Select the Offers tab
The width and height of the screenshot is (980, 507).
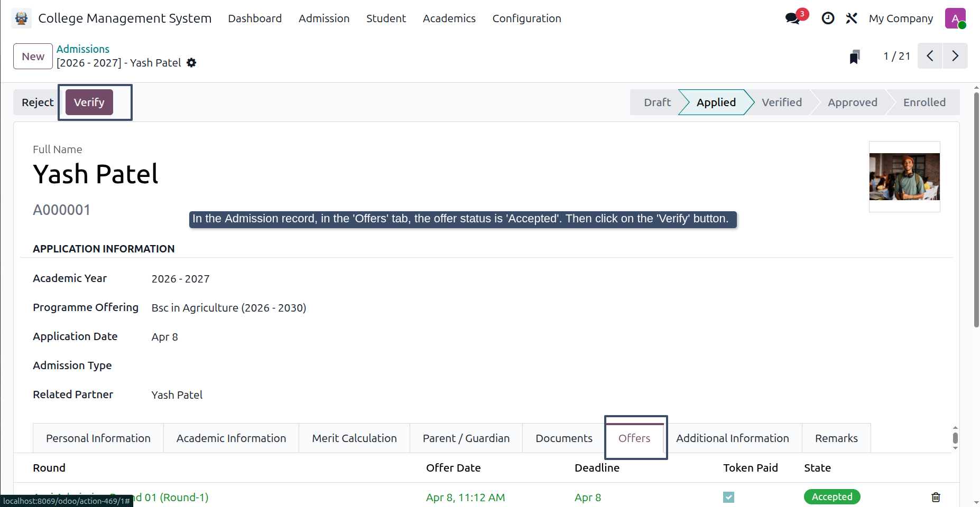pyautogui.click(x=634, y=438)
